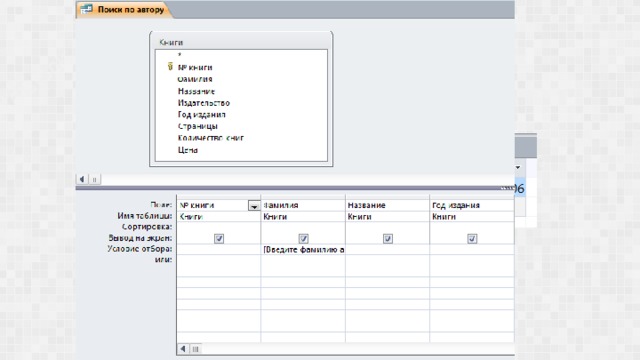
Task: Select 'Издательство' field in table list
Action: [204, 103]
